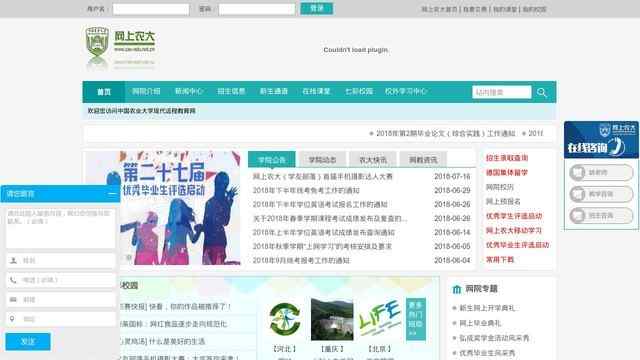Focus the username input field
Image resolution: width=640 pixels, height=360 pixels.
coord(151,9)
